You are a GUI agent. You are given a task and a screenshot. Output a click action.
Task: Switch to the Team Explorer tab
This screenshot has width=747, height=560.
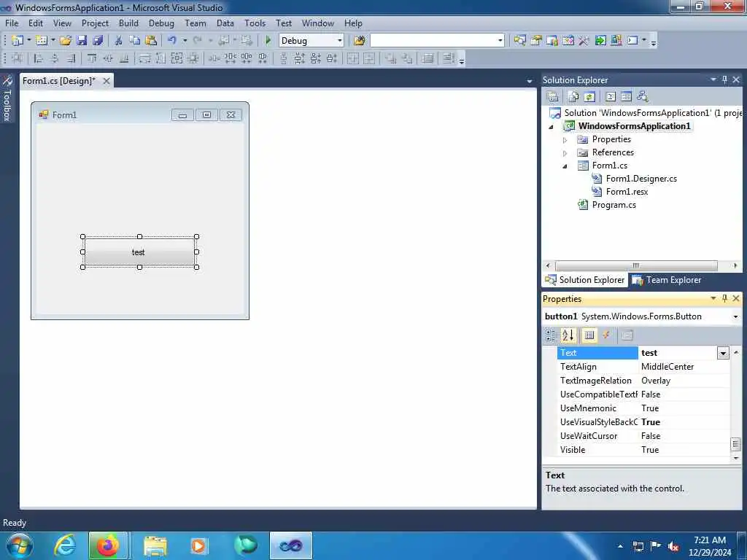coord(667,280)
